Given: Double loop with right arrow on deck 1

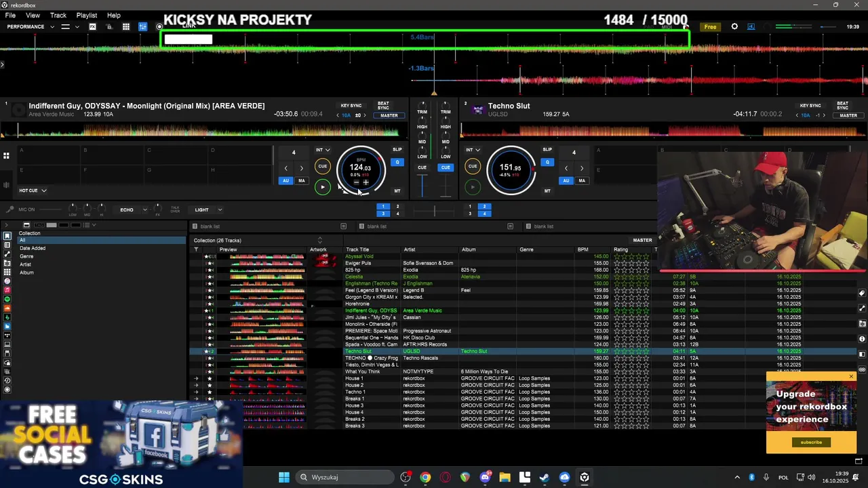Looking at the screenshot, I should (x=302, y=168).
